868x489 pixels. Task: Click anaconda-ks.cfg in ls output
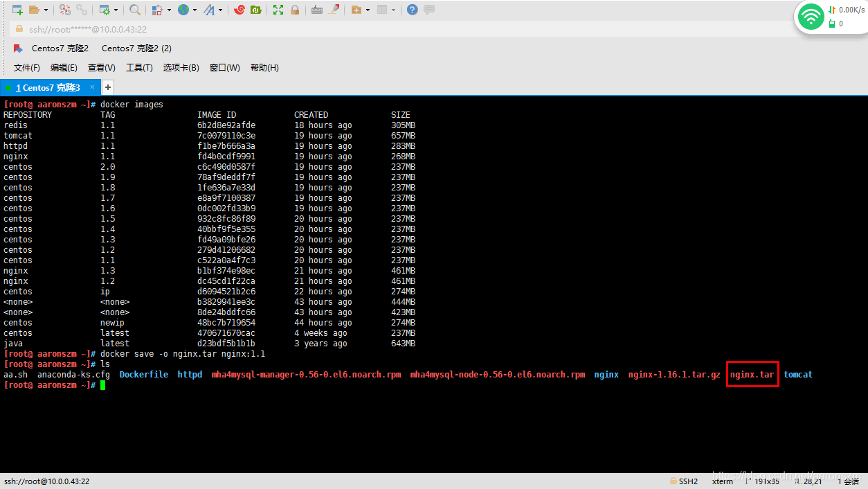[x=73, y=375]
